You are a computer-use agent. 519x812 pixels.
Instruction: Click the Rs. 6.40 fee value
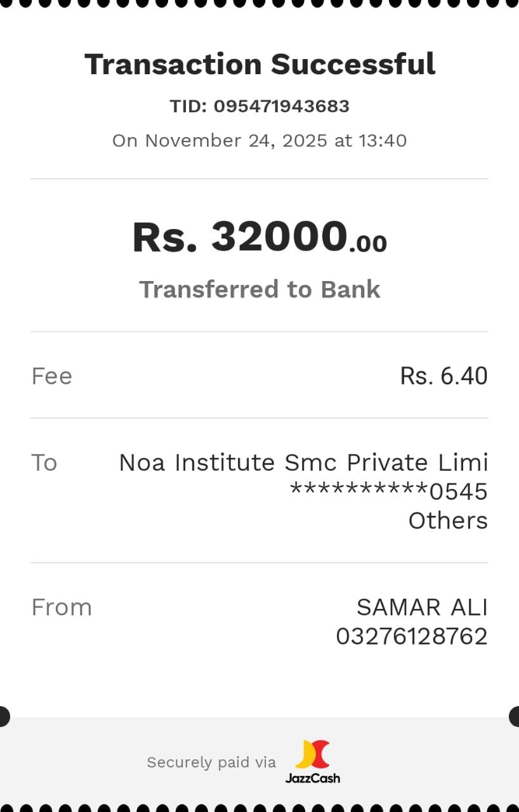click(x=443, y=376)
